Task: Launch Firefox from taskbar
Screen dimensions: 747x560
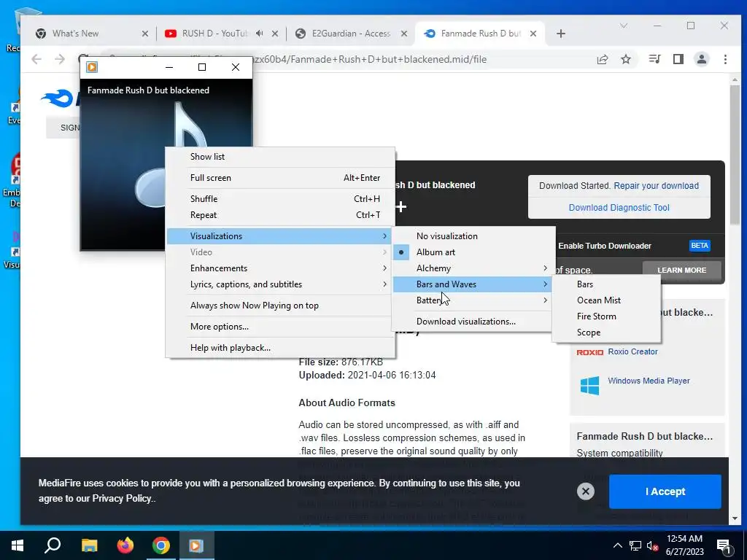Action: [125, 545]
